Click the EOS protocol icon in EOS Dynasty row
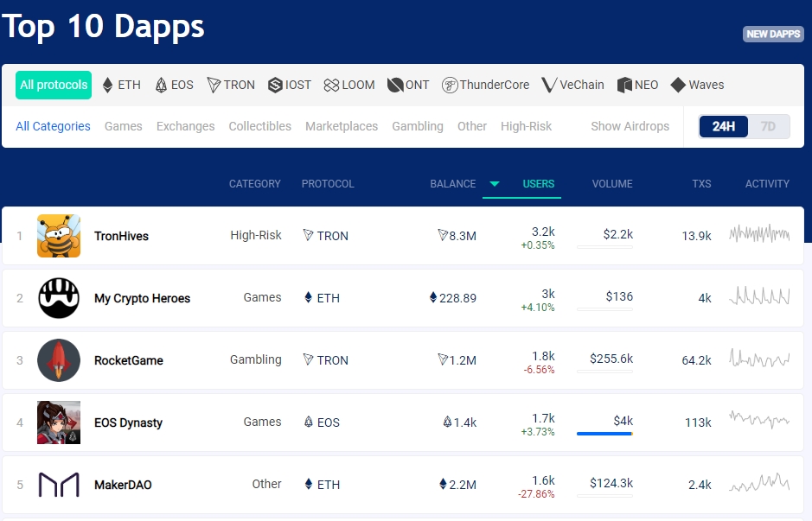812x521 pixels. pos(308,423)
